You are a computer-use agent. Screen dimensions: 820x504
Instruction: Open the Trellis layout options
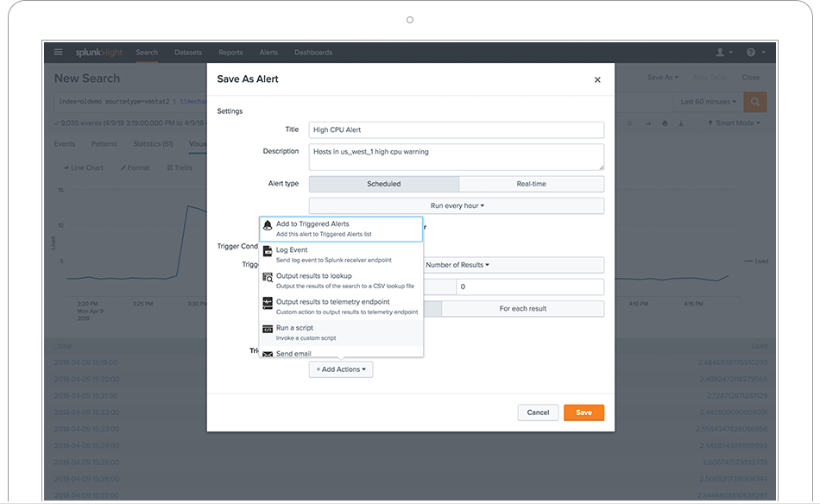point(180,167)
